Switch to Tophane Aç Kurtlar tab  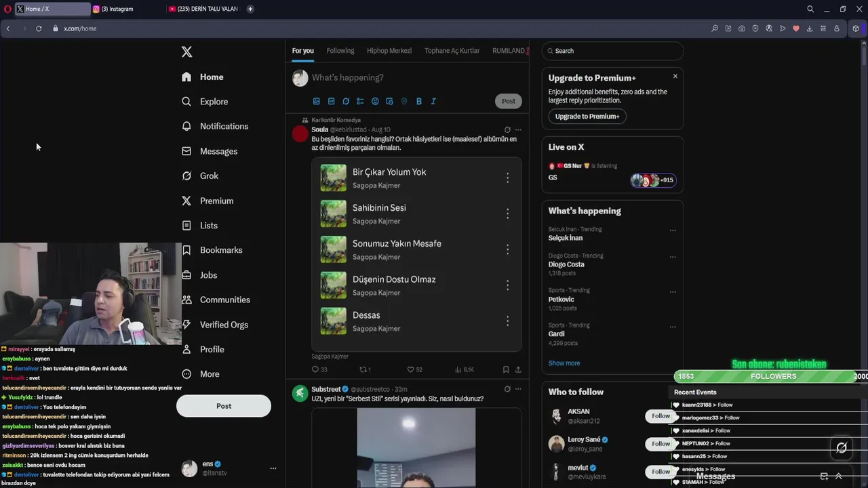pos(452,51)
